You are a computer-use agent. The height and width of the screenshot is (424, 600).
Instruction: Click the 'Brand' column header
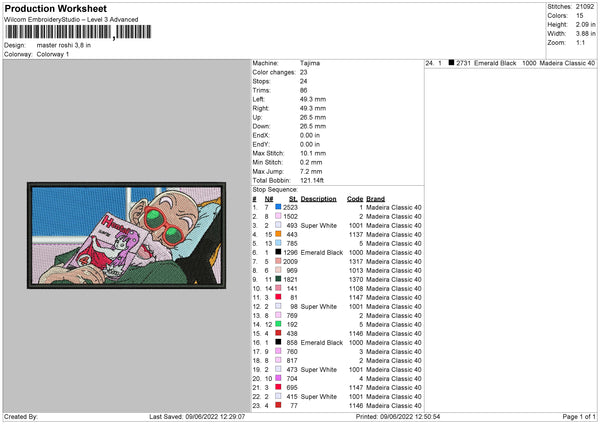click(375, 199)
